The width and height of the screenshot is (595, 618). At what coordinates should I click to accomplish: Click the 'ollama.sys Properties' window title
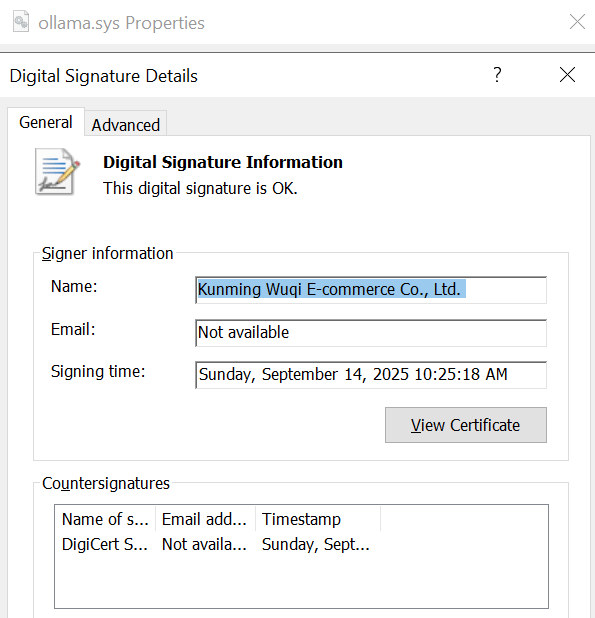121,23
